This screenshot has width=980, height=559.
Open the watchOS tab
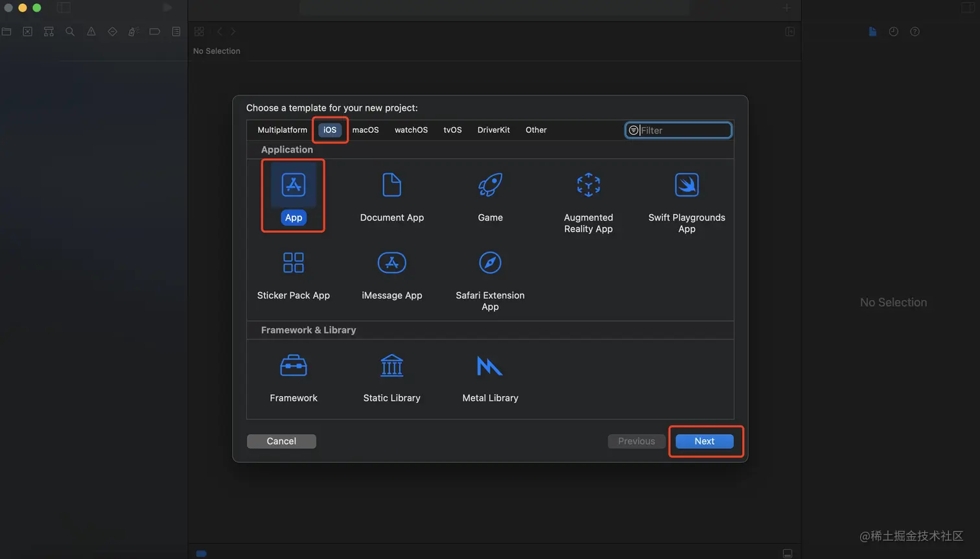[x=411, y=130]
